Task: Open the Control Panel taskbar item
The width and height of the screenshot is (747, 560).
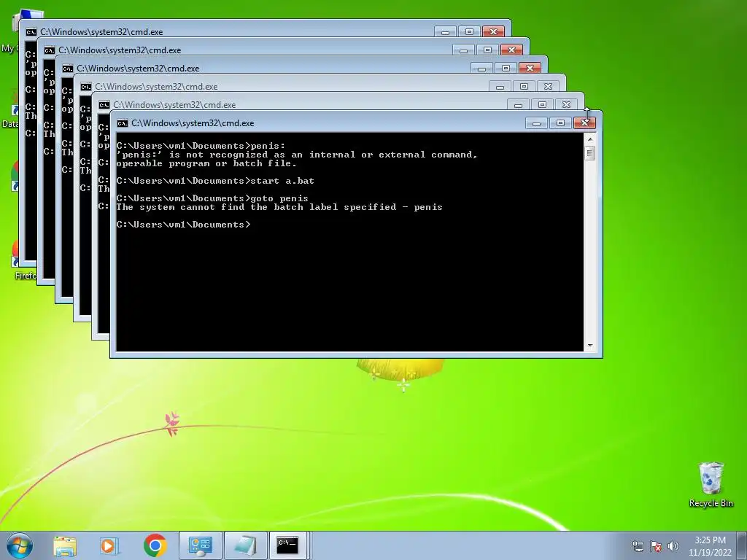Action: tap(200, 545)
